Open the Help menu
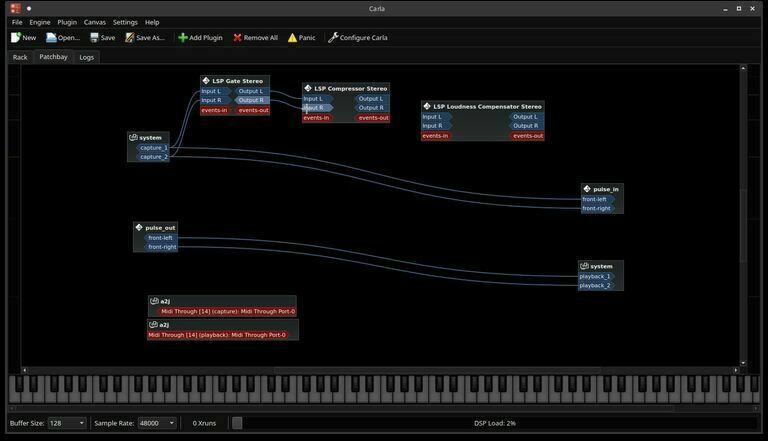The height and width of the screenshot is (441, 768). coord(152,22)
